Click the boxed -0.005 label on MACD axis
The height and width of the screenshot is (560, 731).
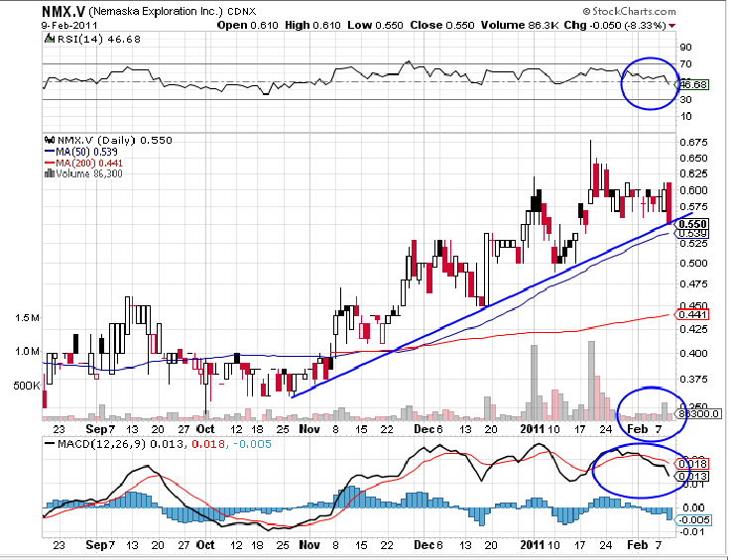tap(693, 520)
